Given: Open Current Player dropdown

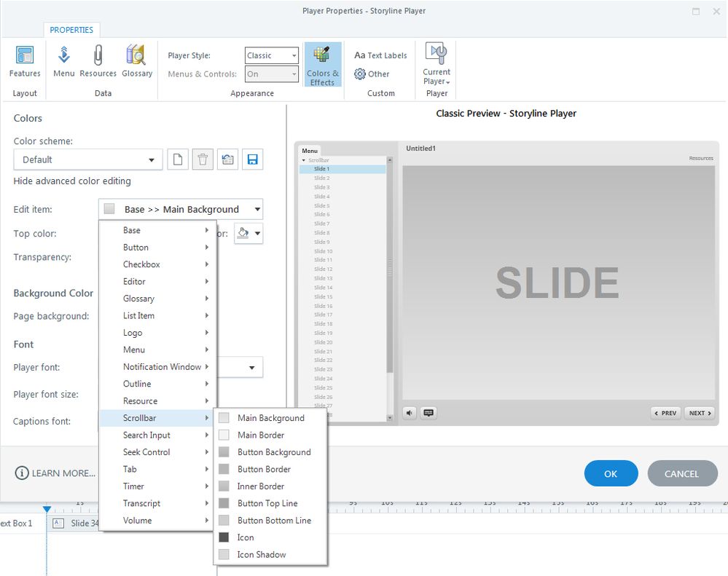Looking at the screenshot, I should pyautogui.click(x=437, y=66).
